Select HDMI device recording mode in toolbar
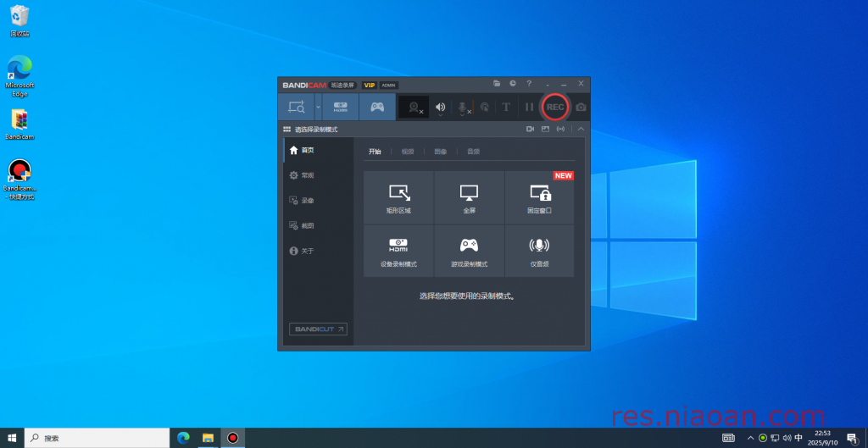The height and width of the screenshot is (448, 868). (341, 108)
